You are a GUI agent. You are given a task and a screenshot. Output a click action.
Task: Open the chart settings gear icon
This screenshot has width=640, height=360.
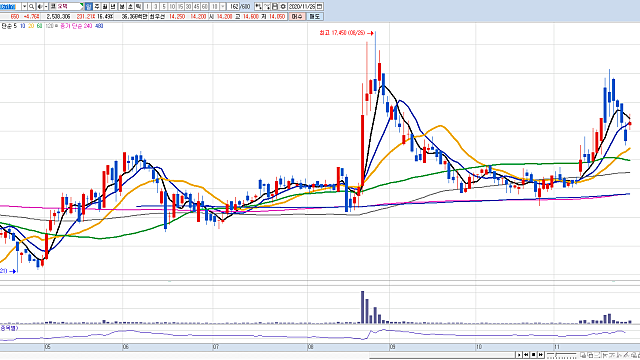pyautogui.click(x=283, y=7)
